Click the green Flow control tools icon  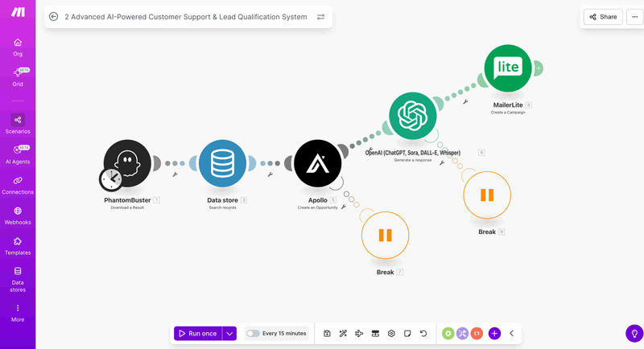pyautogui.click(x=448, y=334)
